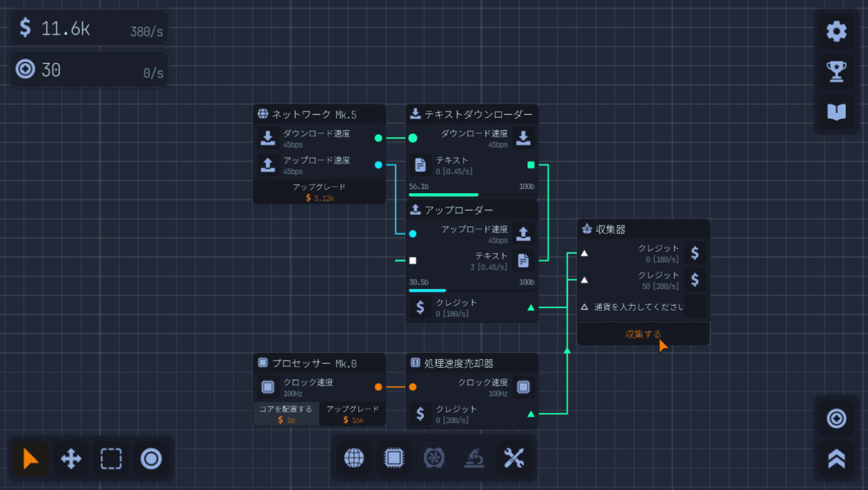Click the white square テキスト input port on アップローダー
The height and width of the screenshot is (490, 868).
(413, 260)
